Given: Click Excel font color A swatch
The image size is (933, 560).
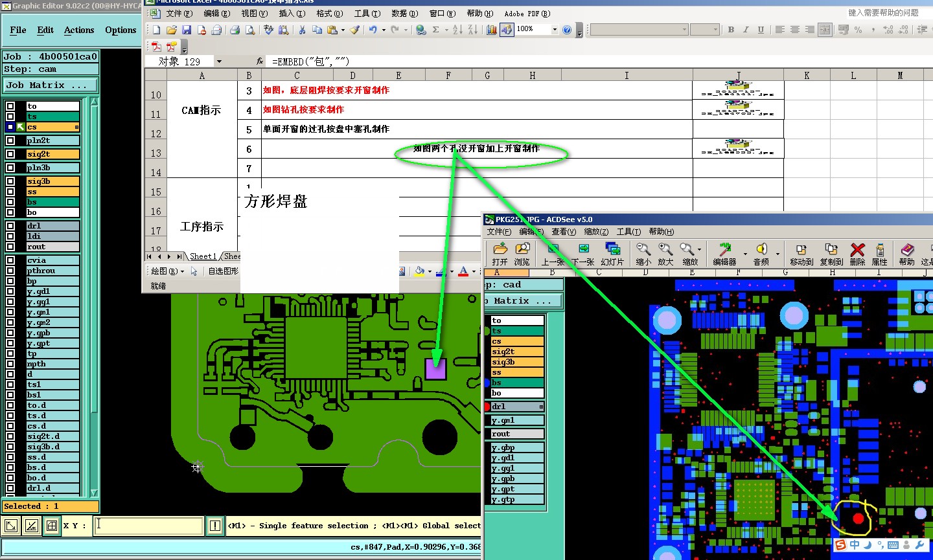Looking at the screenshot, I should (x=463, y=271).
